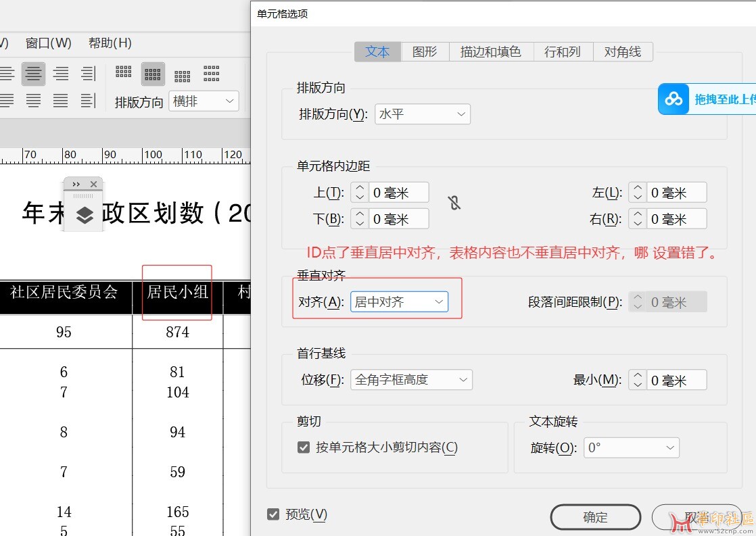Viewport: 756px width, 536px height.
Task: Click the center-align paragraph icon
Action: point(33,73)
